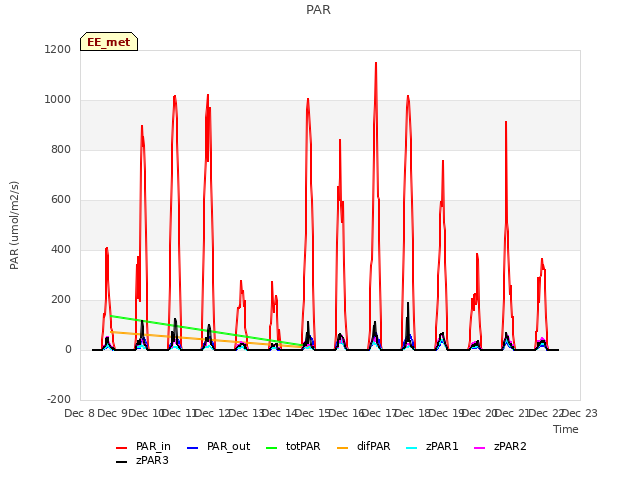Image resolution: width=640 pixels, height=480 pixels.
Task: Click the Dec 15 x-axis tick label
Action: point(313,413)
